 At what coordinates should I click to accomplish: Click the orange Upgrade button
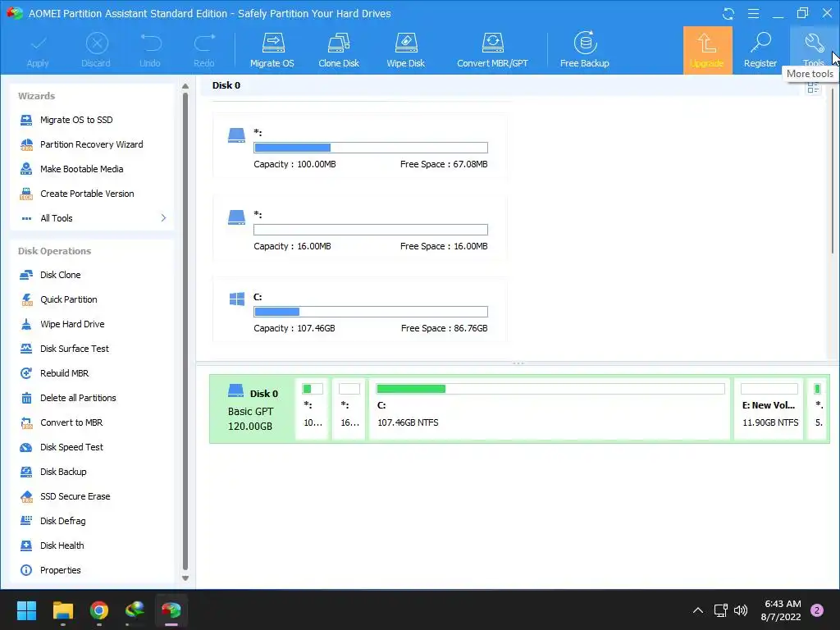pyautogui.click(x=707, y=50)
